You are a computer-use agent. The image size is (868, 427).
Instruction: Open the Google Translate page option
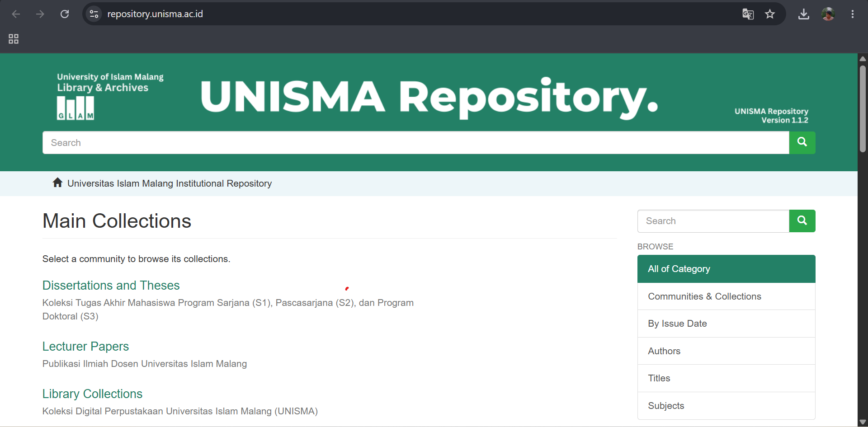(748, 14)
